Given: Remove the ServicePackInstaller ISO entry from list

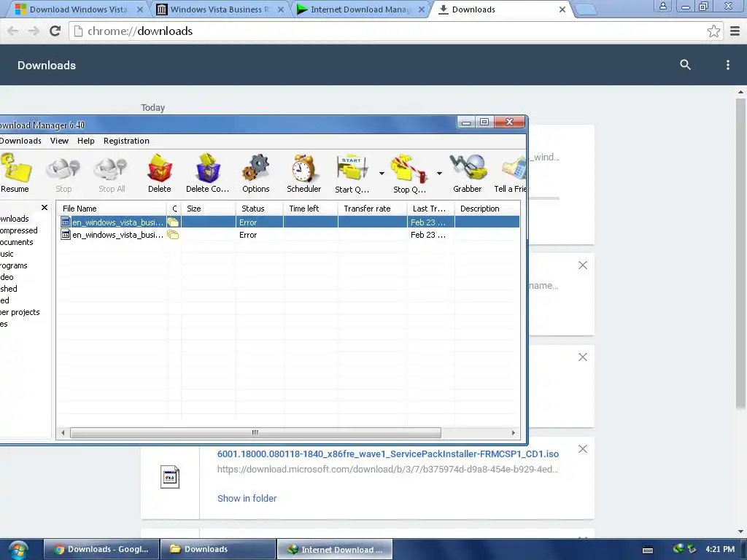Looking at the screenshot, I should (583, 449).
